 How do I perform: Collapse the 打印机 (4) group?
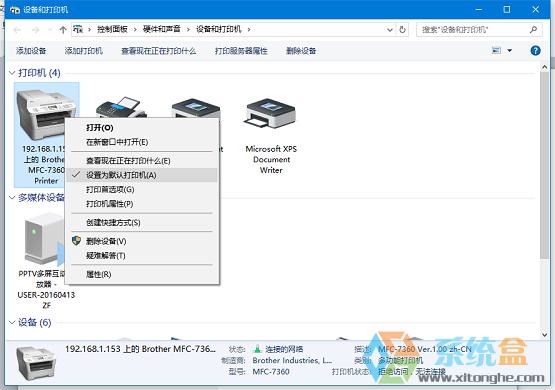[12, 73]
